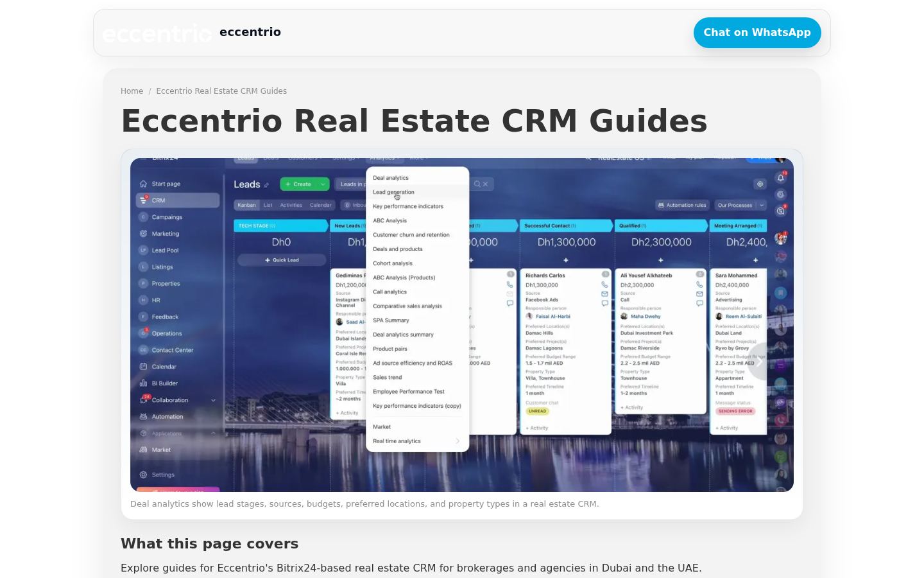Click the Faisal Al-Harbi responsible person
The height and width of the screenshot is (578, 924).
point(552,317)
